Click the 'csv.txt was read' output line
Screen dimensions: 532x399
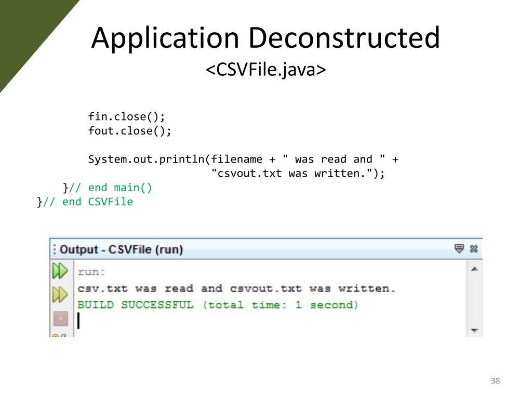[236, 289]
